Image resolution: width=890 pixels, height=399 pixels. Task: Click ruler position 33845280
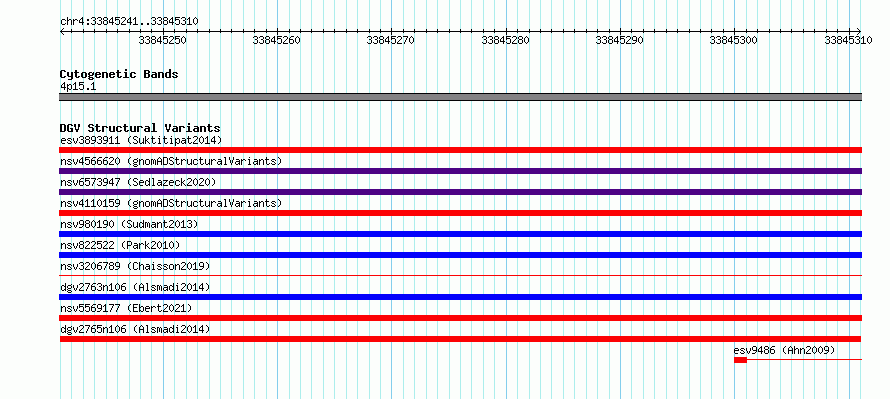(505, 40)
